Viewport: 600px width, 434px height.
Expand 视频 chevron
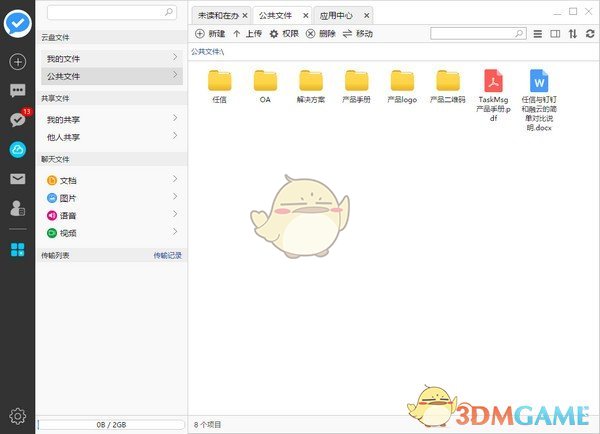click(x=175, y=231)
